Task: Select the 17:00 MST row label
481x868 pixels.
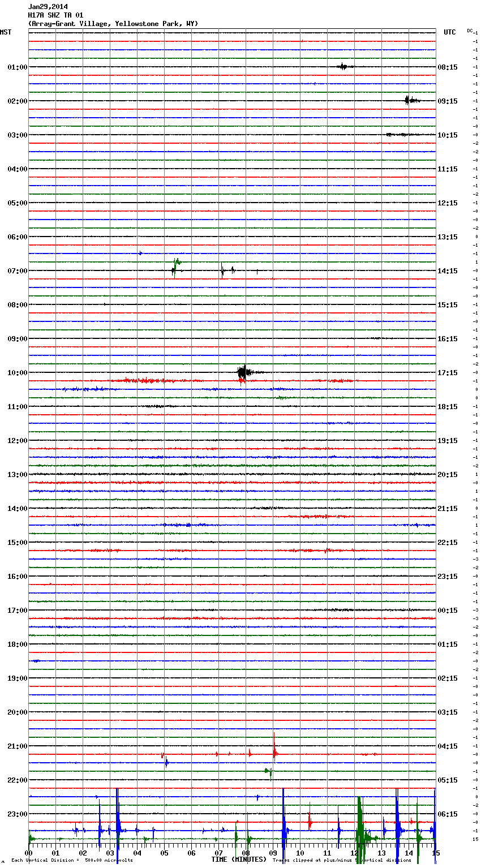Action: [x=18, y=611]
